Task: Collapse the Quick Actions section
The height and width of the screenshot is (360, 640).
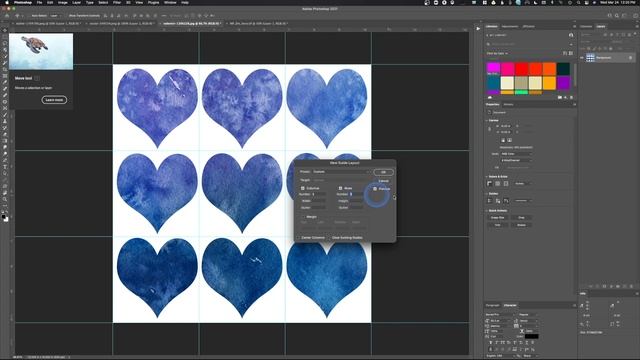Action: coord(487,211)
